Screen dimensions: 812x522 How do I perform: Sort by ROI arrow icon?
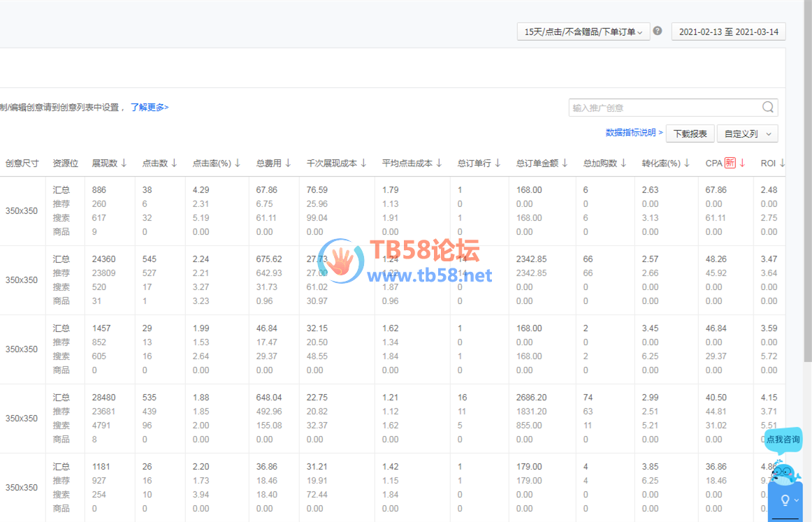point(783,163)
